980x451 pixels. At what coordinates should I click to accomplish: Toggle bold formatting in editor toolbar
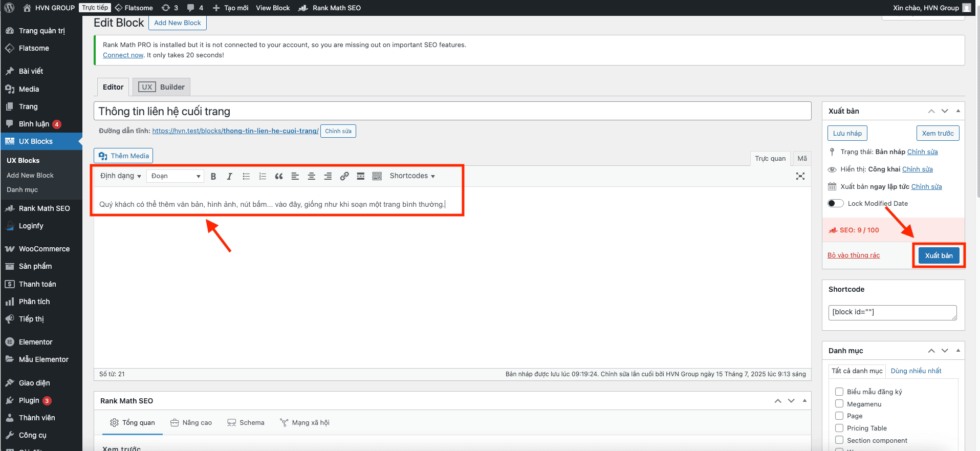coord(213,176)
